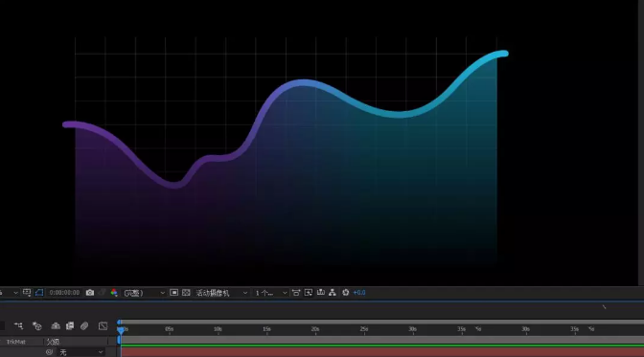Open the timeline button icon in viewer

321,293
